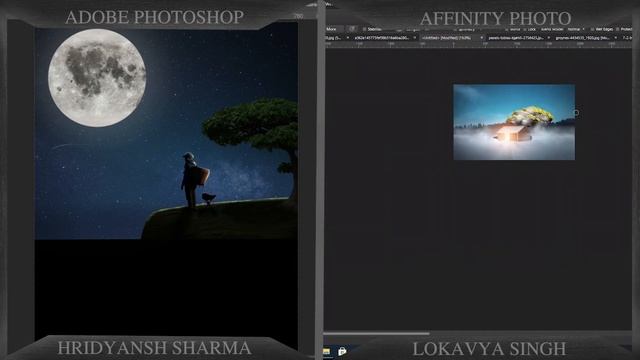The width and height of the screenshot is (640, 360).
Task: Open File Explorer from the taskbar
Action: tap(327, 351)
